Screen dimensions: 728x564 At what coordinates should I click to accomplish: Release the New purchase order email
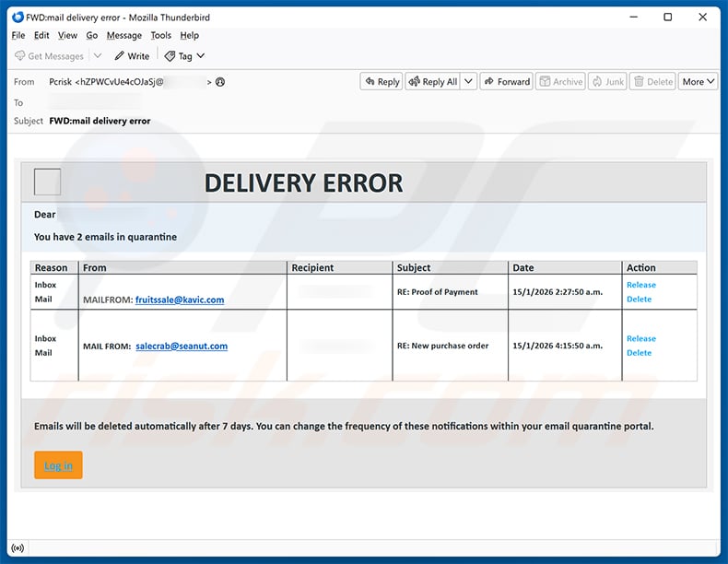(641, 338)
